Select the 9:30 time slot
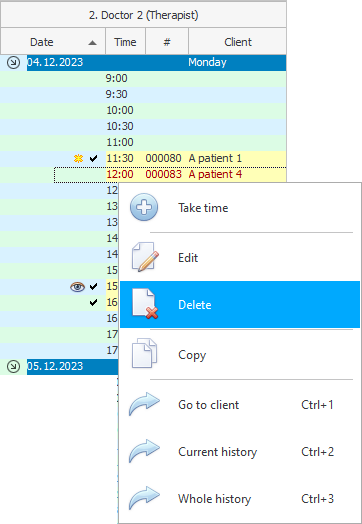 (116, 94)
